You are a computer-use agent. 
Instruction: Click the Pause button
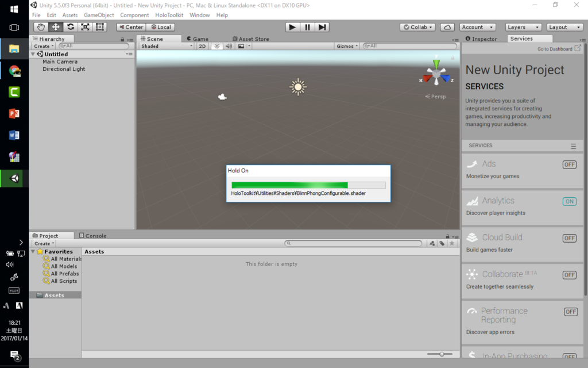coord(307,27)
